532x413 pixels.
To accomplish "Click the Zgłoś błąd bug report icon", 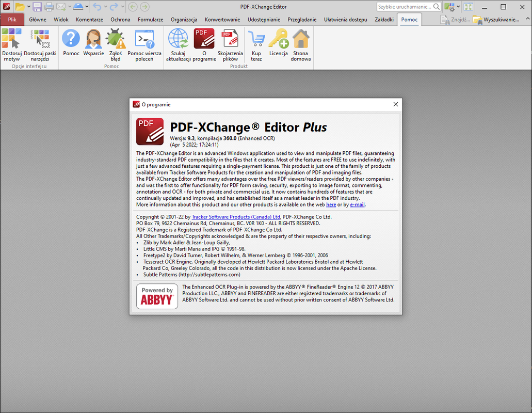I will [x=116, y=45].
